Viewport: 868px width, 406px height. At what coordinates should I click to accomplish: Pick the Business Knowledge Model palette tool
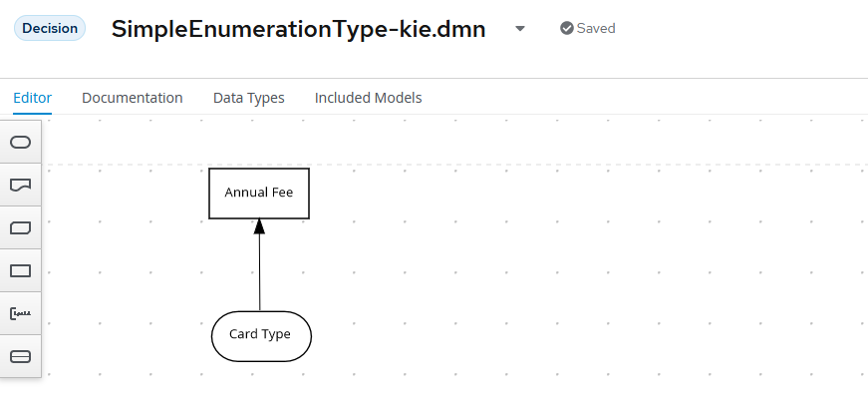click(20, 228)
